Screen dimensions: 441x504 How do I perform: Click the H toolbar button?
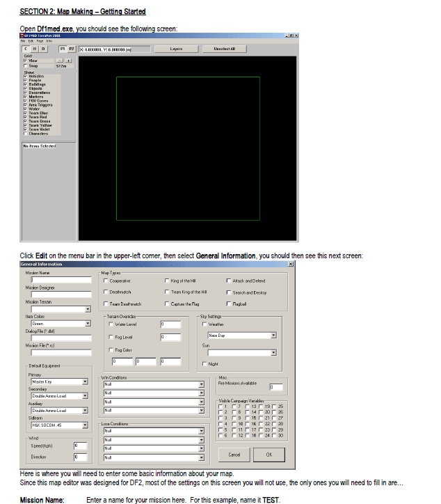click(x=34, y=49)
